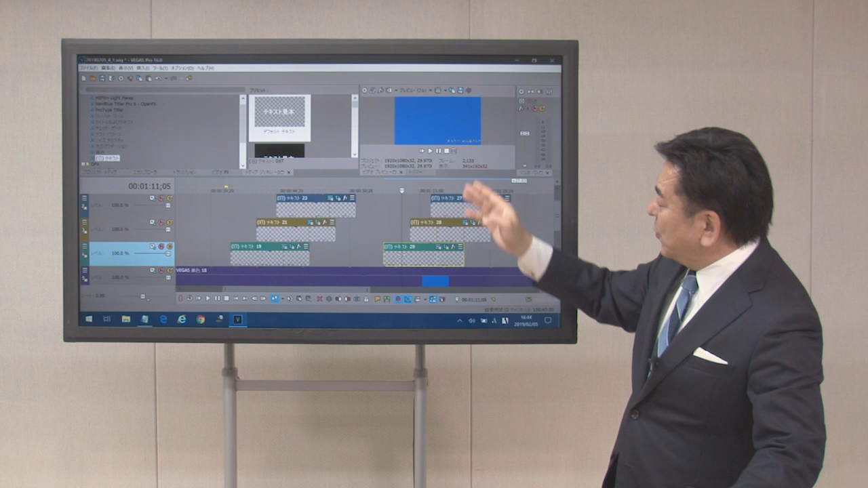Click the Open folder icon in the main toolbar

(93, 79)
